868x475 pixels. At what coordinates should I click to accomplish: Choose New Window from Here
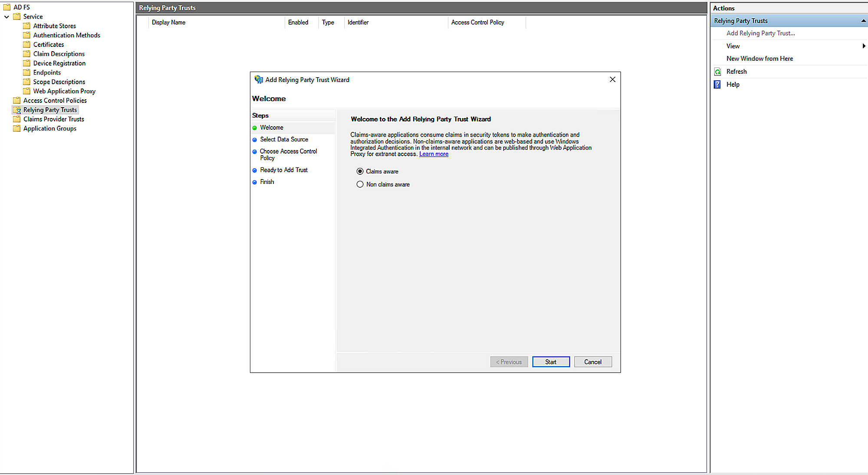pos(759,59)
